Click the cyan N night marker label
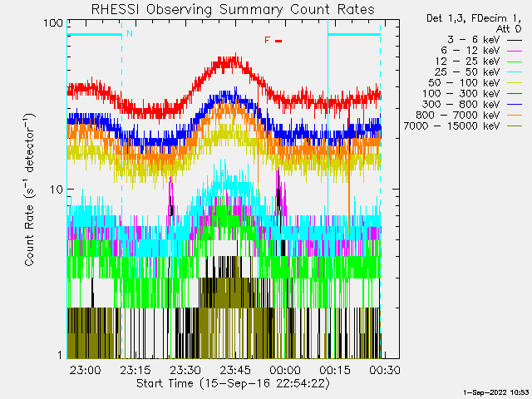This screenshot has height=399, width=532. click(x=129, y=34)
